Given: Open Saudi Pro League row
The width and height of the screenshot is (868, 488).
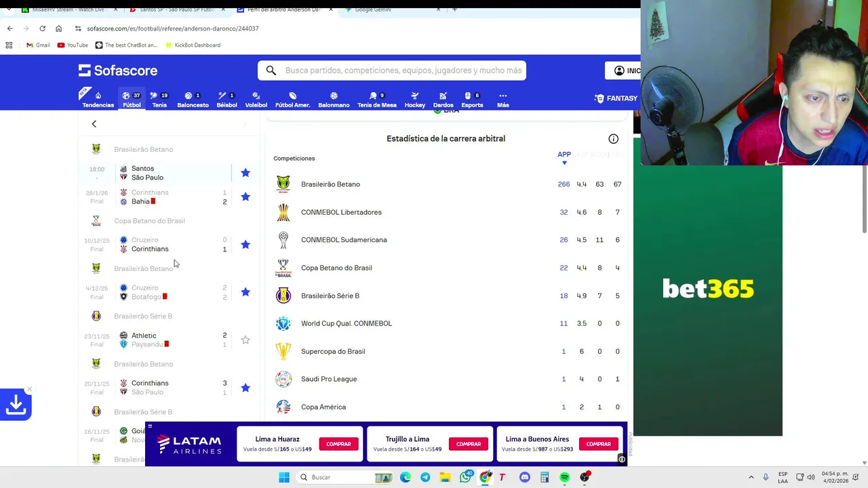Looking at the screenshot, I should (448, 379).
